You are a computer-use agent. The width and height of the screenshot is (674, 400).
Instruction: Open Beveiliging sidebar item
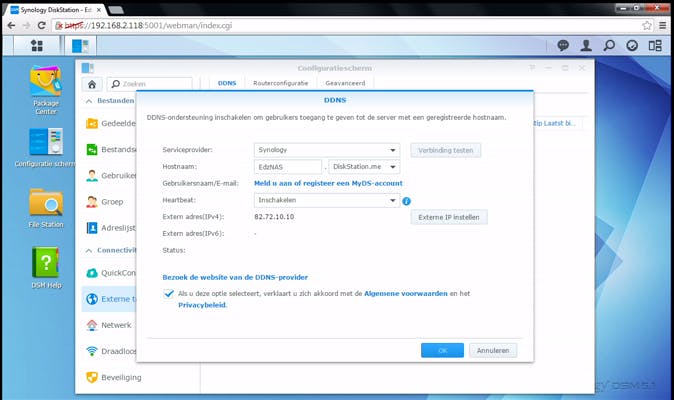click(113, 377)
